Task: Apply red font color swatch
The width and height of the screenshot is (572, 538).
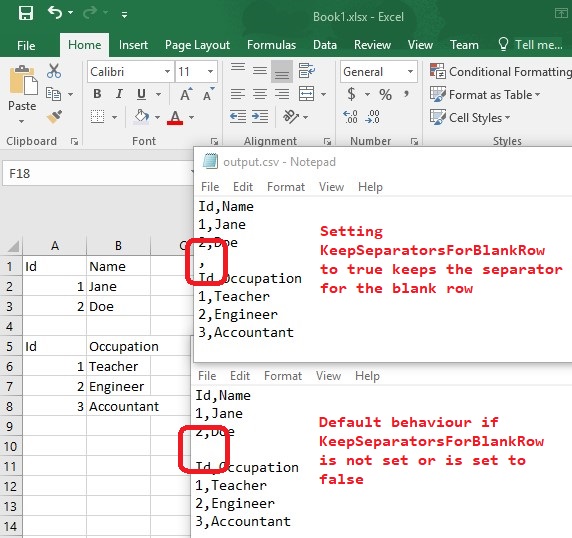Action: click(175, 117)
